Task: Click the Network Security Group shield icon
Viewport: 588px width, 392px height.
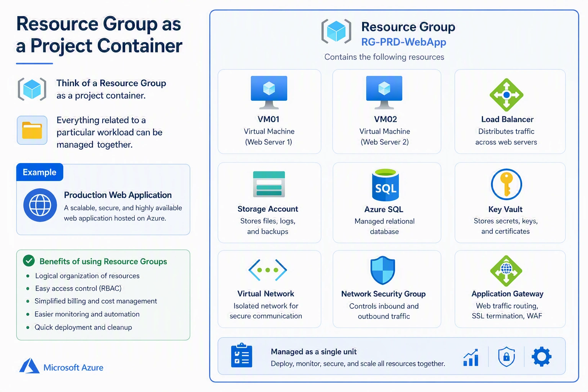Action: pos(383,270)
